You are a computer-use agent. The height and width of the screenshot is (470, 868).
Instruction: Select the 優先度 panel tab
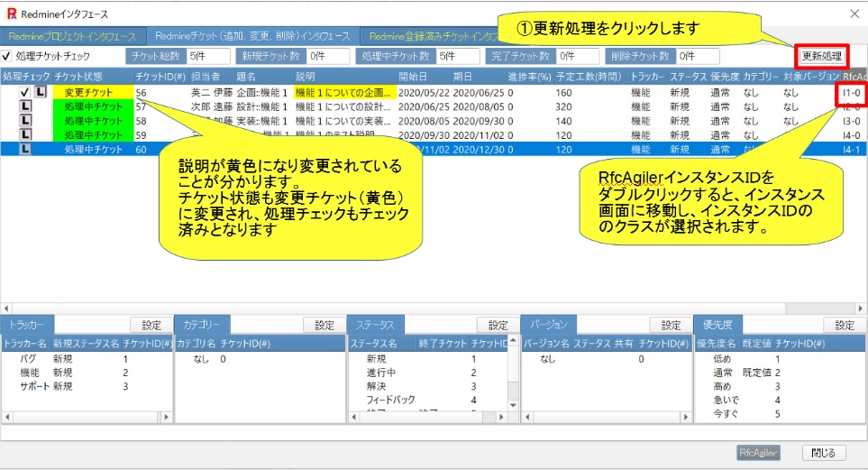click(718, 324)
